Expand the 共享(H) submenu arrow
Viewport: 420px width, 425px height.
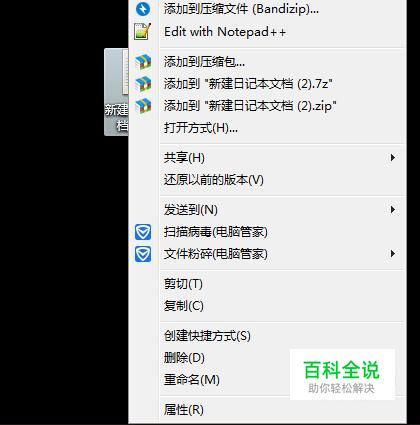(393, 157)
